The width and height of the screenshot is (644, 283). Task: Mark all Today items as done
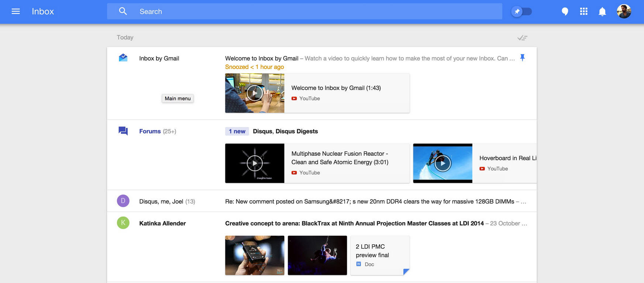[522, 38]
